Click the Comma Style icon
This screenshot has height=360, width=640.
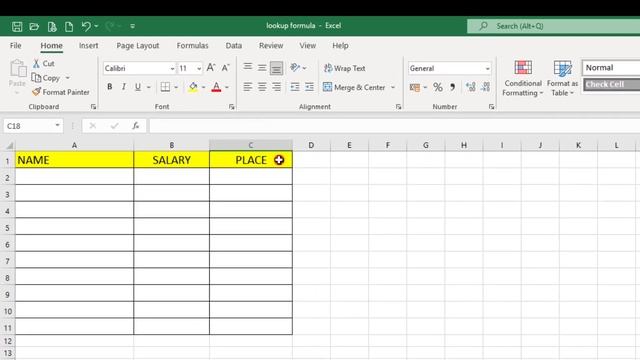pos(452,87)
